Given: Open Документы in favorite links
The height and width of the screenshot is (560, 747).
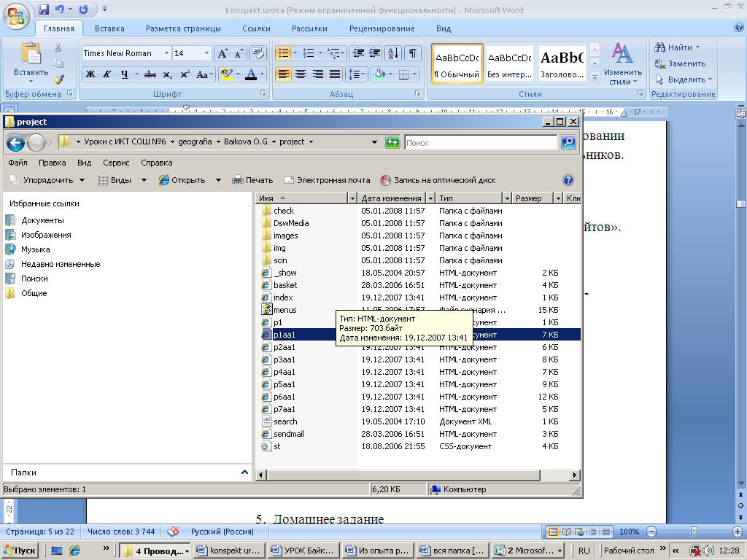Looking at the screenshot, I should click(42, 220).
